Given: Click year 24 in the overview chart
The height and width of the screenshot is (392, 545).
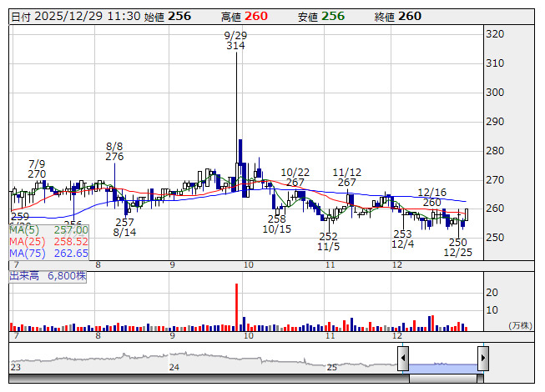Looking at the screenshot, I should point(174,367).
